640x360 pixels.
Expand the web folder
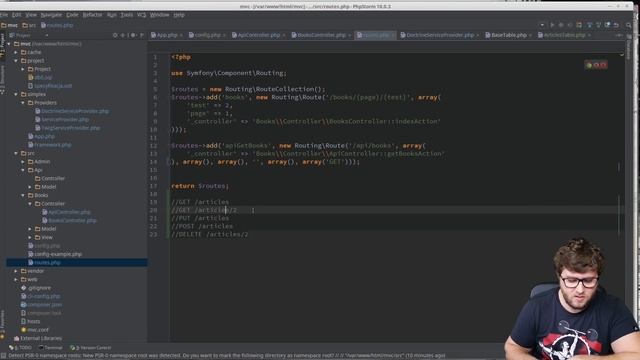(x=16, y=280)
